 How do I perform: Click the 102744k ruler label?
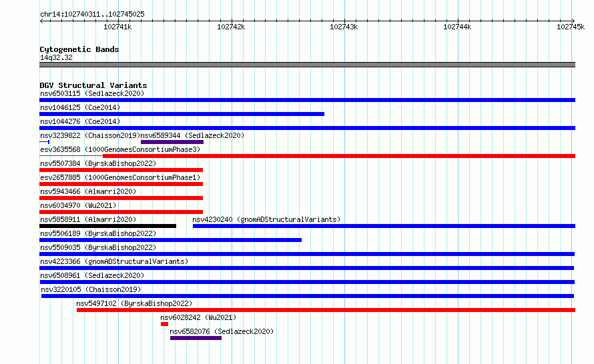click(x=457, y=27)
